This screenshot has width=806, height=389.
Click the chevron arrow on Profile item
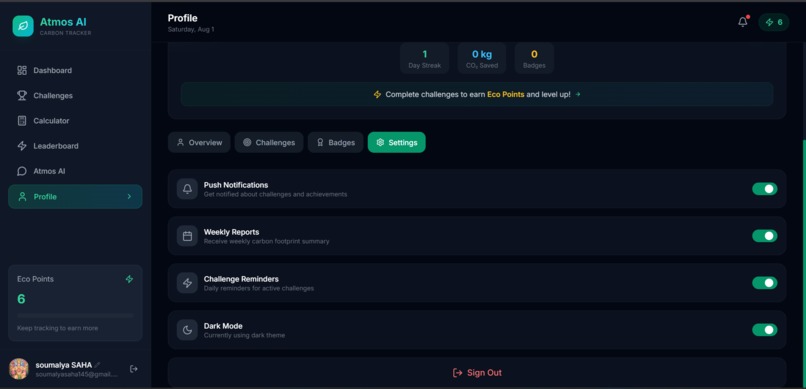coord(129,197)
